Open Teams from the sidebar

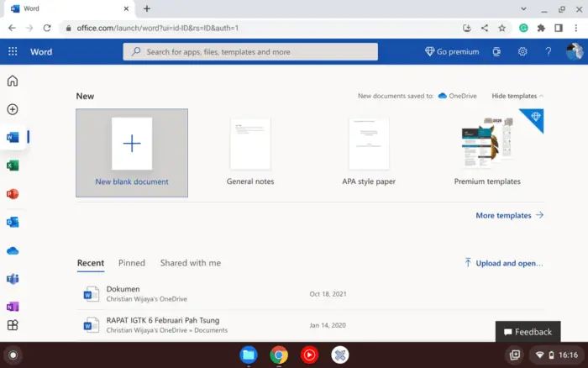(x=13, y=279)
